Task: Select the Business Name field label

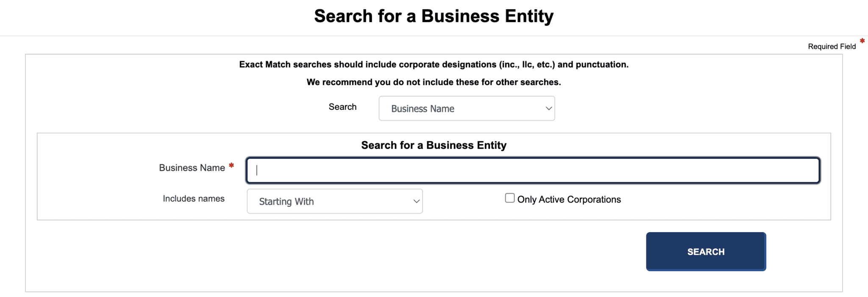Action: coord(192,167)
